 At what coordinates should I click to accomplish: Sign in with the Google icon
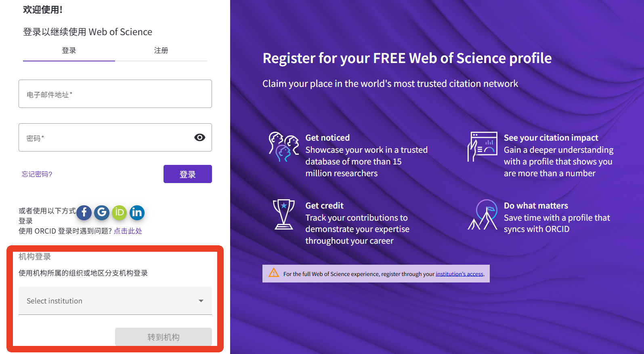[102, 212]
